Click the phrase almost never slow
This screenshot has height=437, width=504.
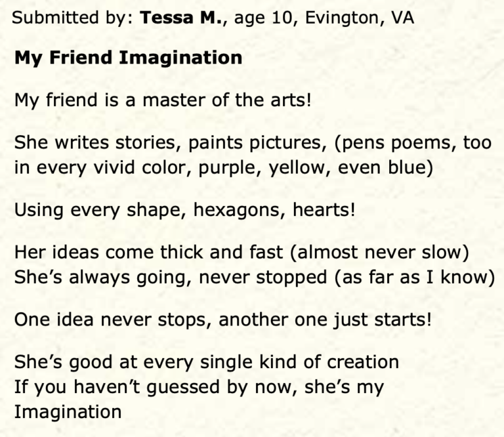tap(379, 252)
